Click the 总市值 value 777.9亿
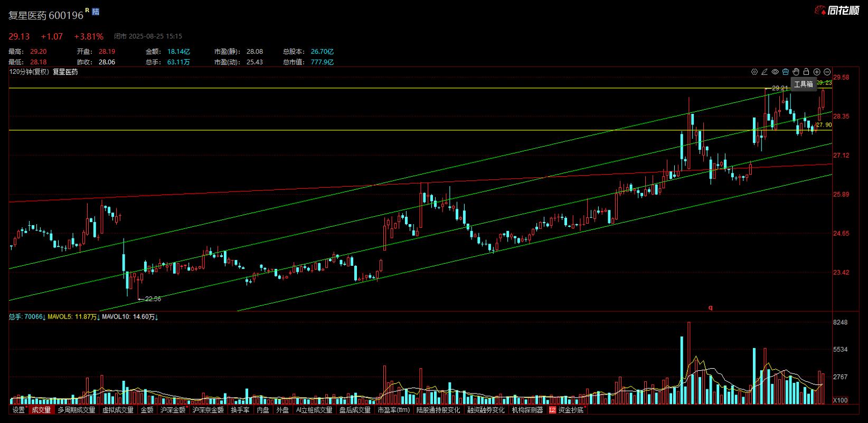868x423 pixels. [x=322, y=62]
